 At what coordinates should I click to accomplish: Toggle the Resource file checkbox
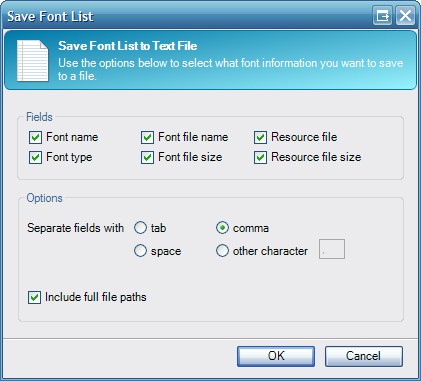[x=260, y=137]
